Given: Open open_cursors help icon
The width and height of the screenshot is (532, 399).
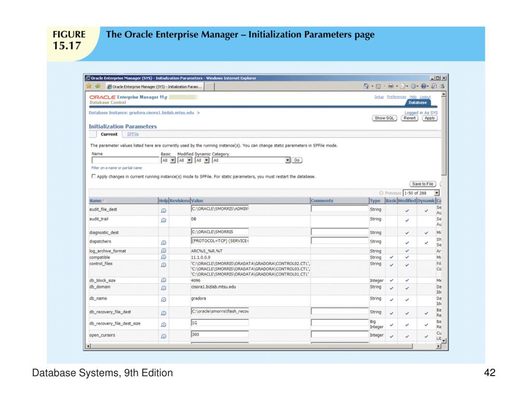Looking at the screenshot, I should pyautogui.click(x=164, y=336).
